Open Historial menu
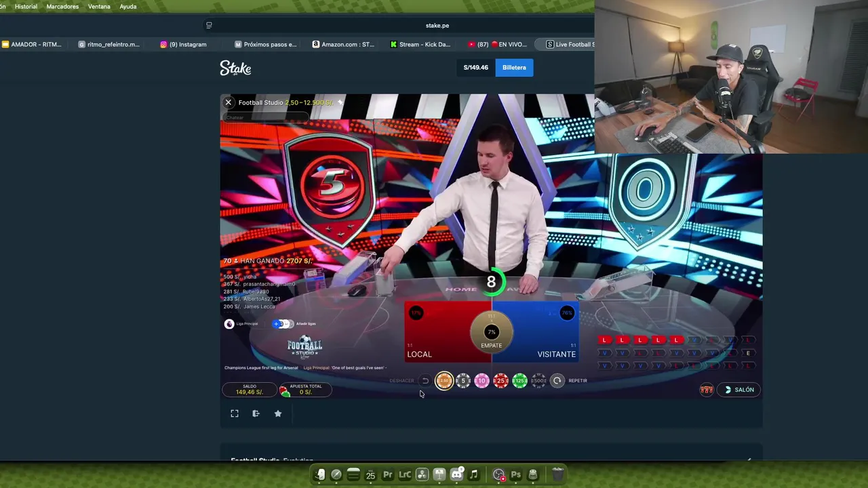This screenshot has height=488, width=868. (26, 7)
